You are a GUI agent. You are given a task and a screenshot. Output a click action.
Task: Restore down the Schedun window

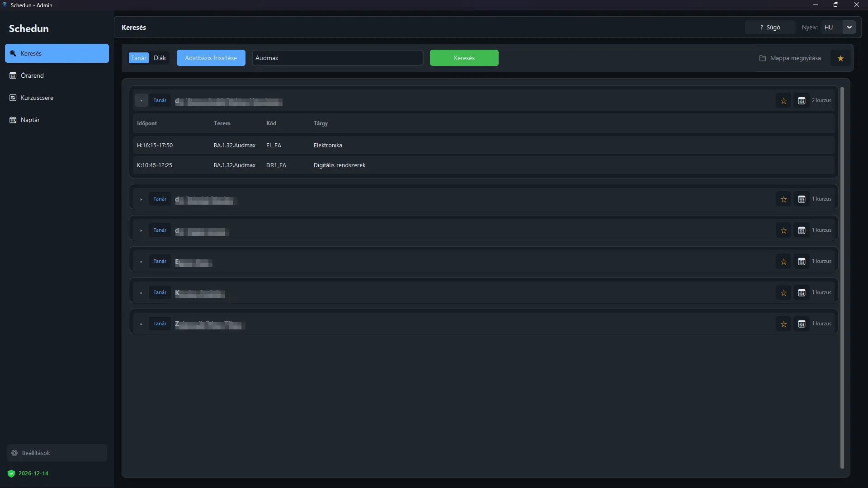coord(836,5)
